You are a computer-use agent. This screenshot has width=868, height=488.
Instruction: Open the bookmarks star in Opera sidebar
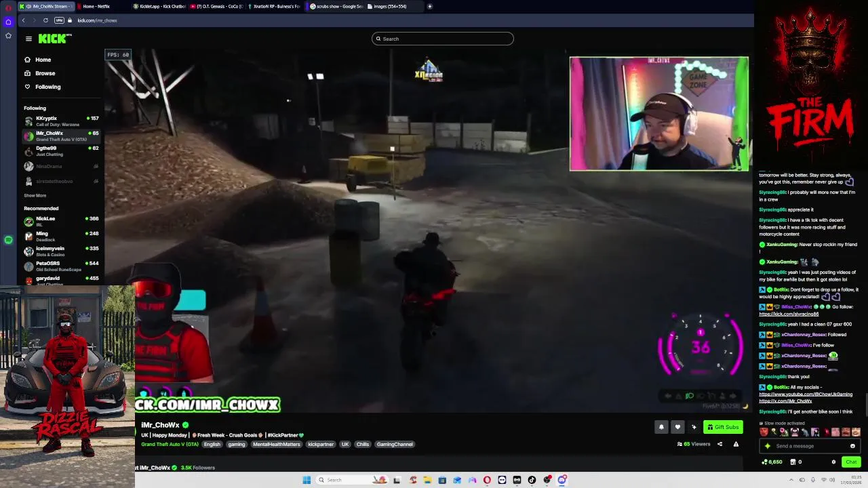pos(8,35)
